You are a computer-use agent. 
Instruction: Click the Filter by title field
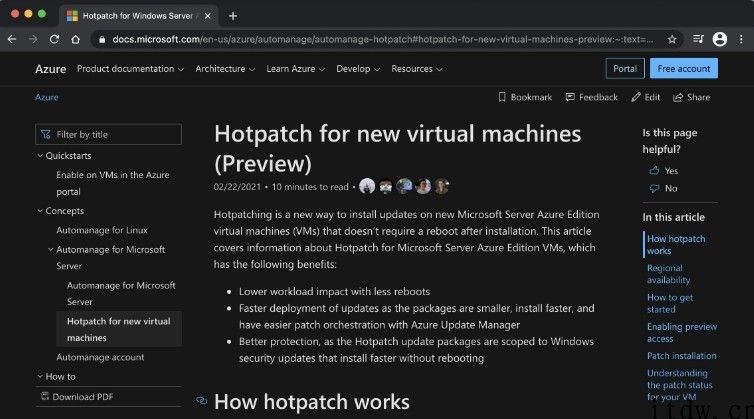(x=108, y=134)
